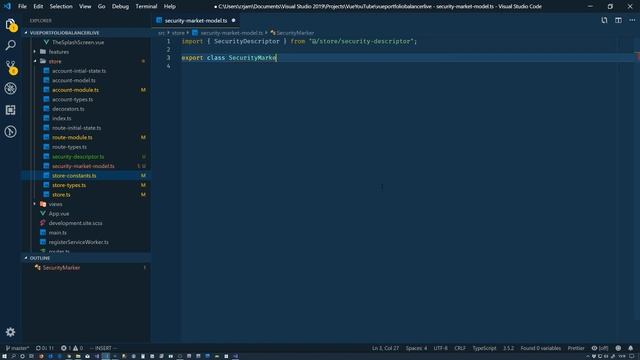Viewport: 640px width, 360px height.
Task: Open account-module.ts in the explorer
Action: point(76,90)
